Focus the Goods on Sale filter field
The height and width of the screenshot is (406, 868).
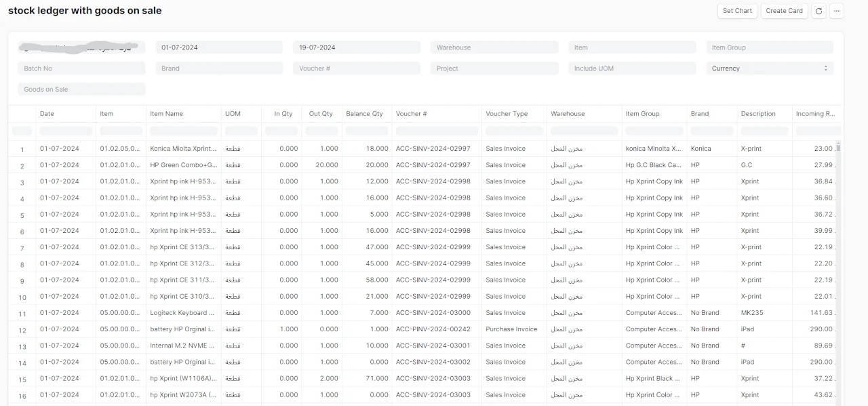point(81,90)
